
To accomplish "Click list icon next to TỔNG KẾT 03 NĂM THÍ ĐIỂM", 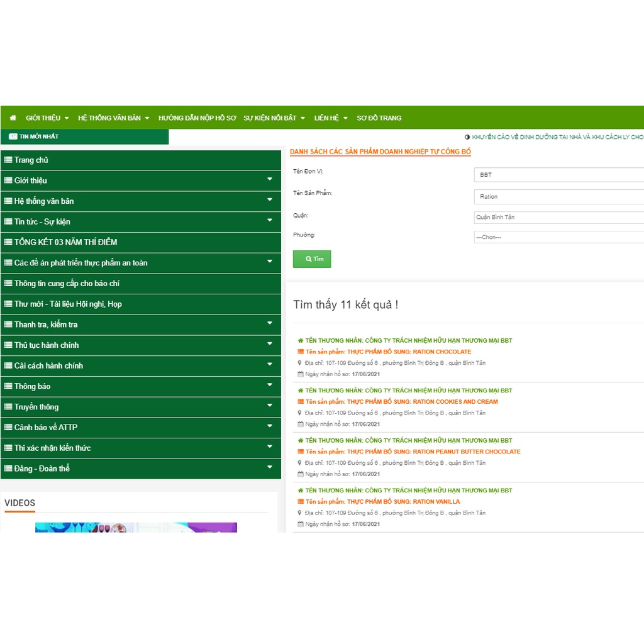I will 8,242.
